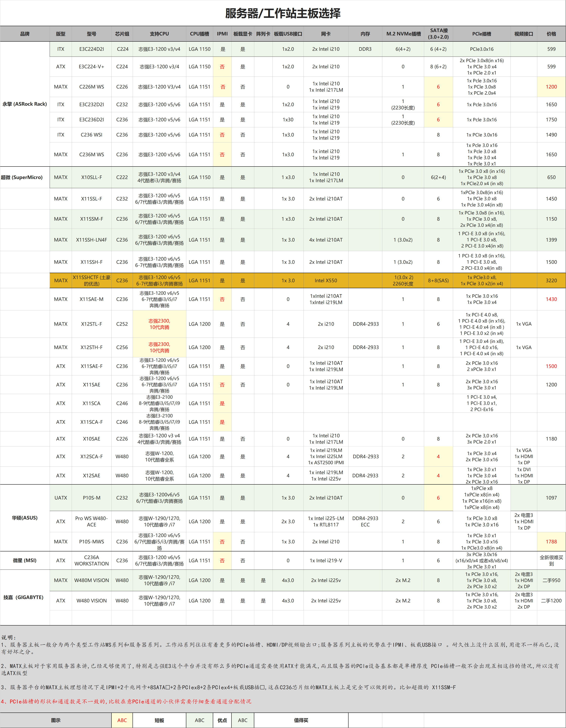The width and height of the screenshot is (566, 728).
Task: Click the 服务器/工作站主板选择 title
Action: [x=283, y=13]
